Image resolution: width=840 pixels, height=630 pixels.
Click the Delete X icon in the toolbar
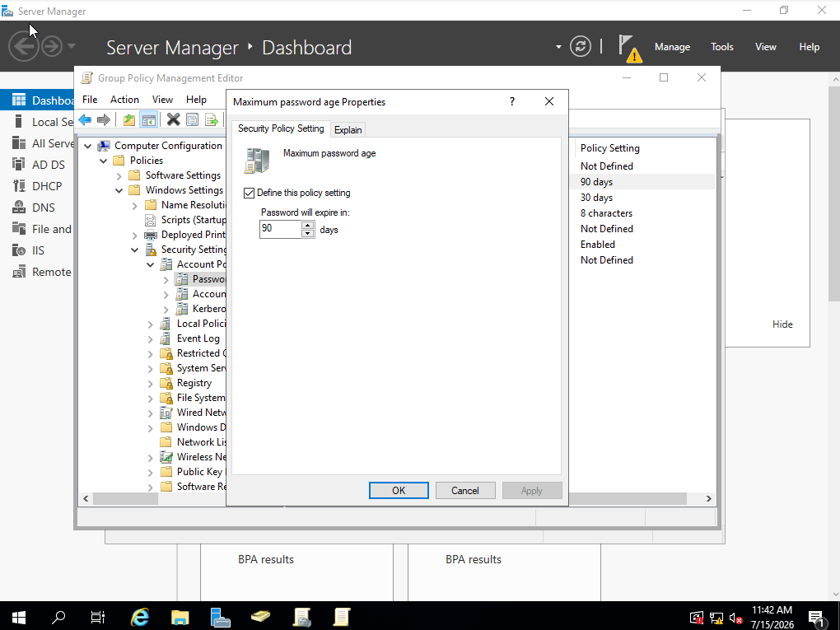point(173,119)
